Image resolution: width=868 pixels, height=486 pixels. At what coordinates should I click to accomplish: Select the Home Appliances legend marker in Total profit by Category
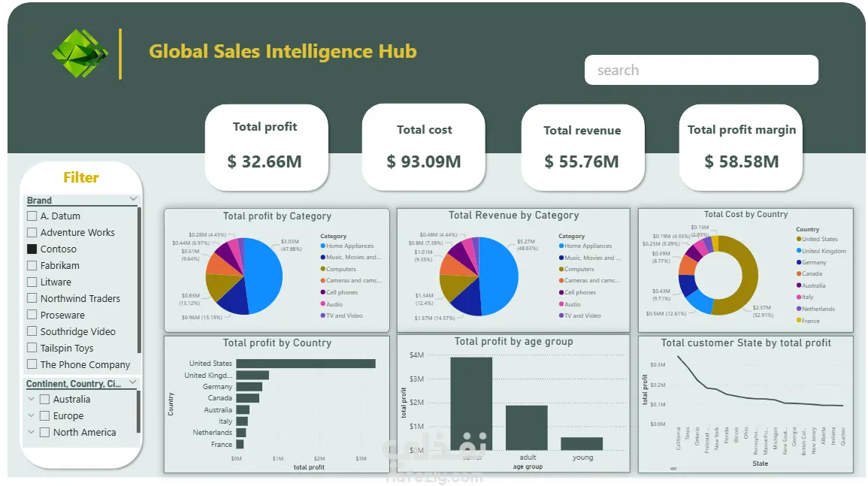tap(322, 246)
